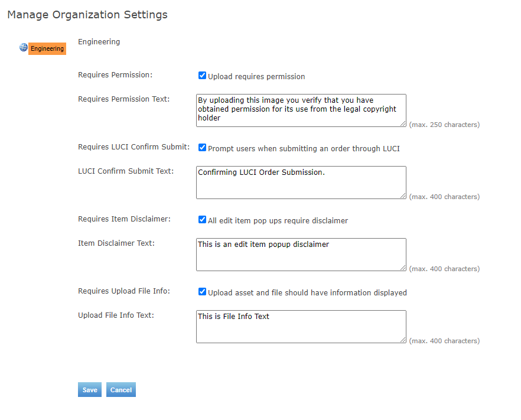Click resize grip of File Info textarea
The width and height of the screenshot is (521, 420).
tap(403, 340)
